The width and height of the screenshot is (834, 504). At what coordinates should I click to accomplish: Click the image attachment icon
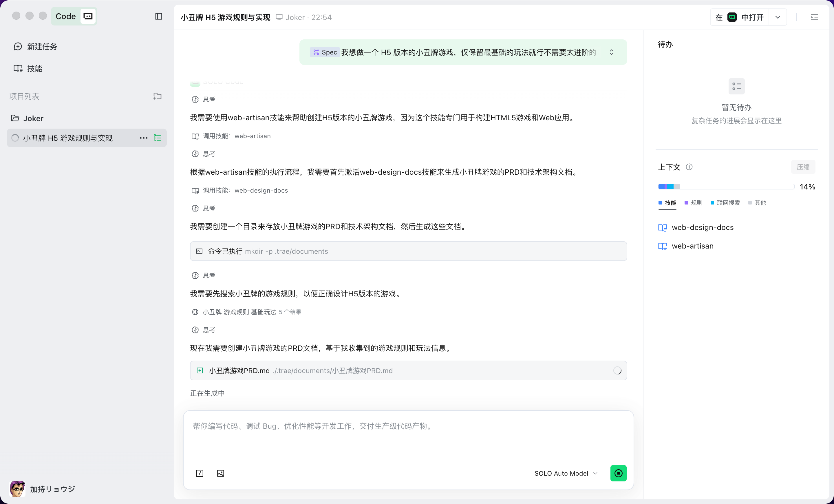pyautogui.click(x=220, y=473)
